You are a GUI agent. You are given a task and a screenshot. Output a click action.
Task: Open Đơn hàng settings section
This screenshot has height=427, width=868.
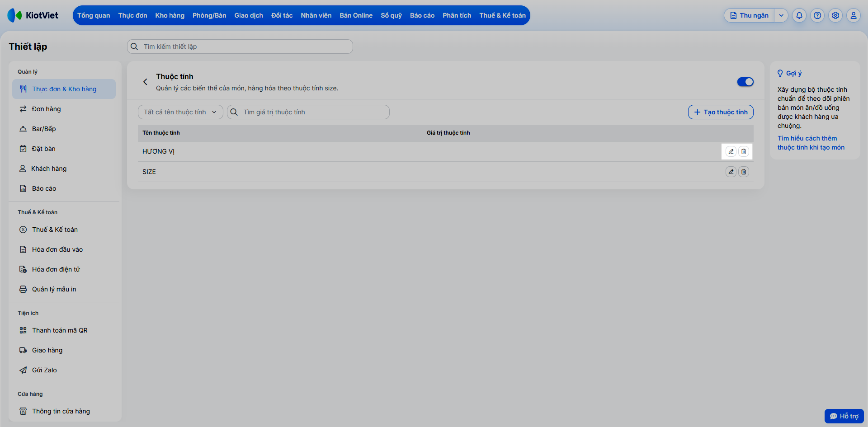[x=64, y=109]
